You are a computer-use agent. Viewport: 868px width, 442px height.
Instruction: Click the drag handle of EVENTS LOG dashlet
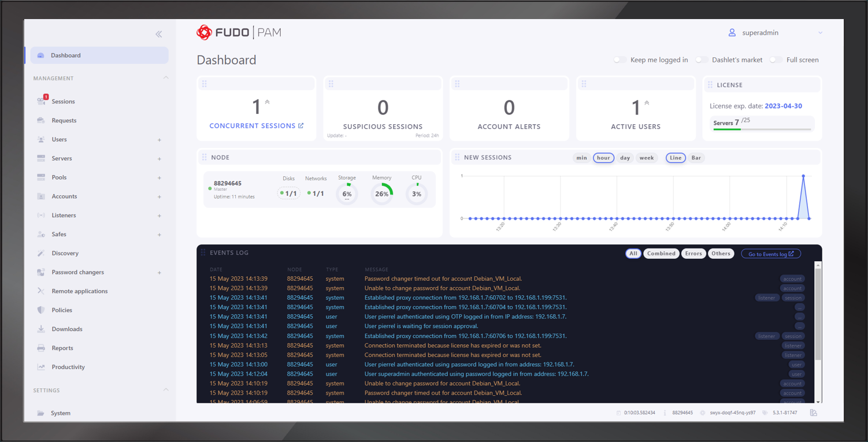point(203,252)
